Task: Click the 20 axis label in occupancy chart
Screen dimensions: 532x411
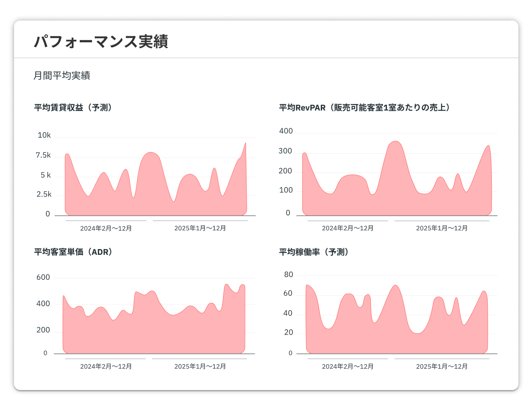Action: [289, 332]
